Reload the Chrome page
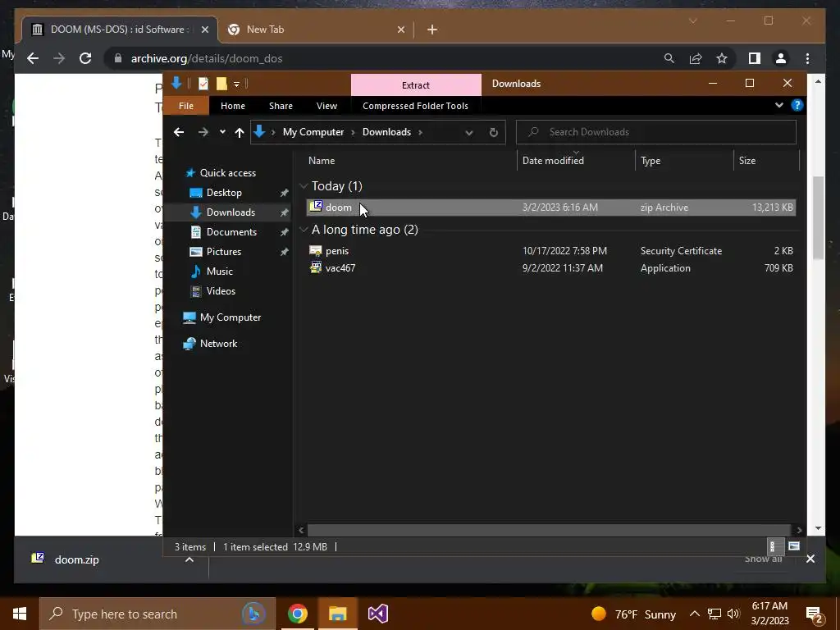The height and width of the screenshot is (630, 840). click(85, 58)
